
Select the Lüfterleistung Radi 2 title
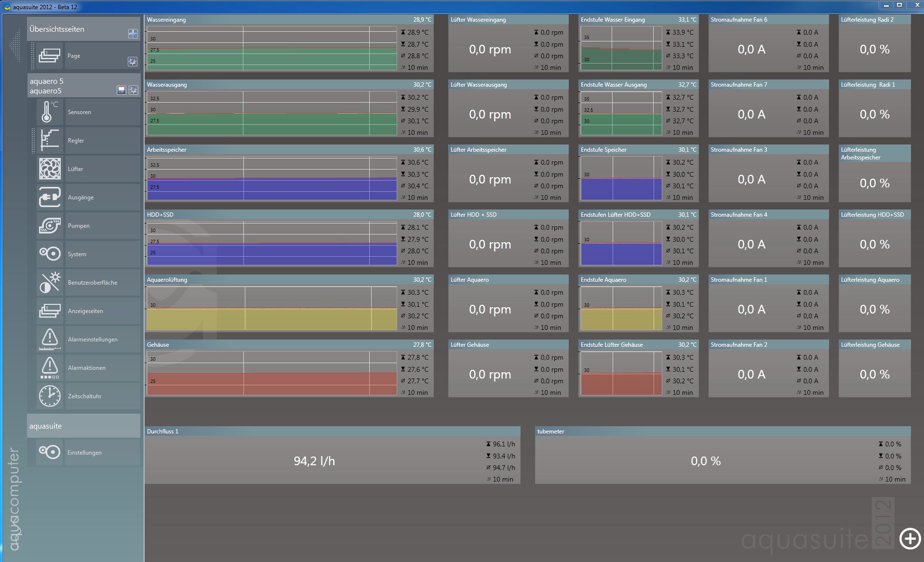click(867, 20)
